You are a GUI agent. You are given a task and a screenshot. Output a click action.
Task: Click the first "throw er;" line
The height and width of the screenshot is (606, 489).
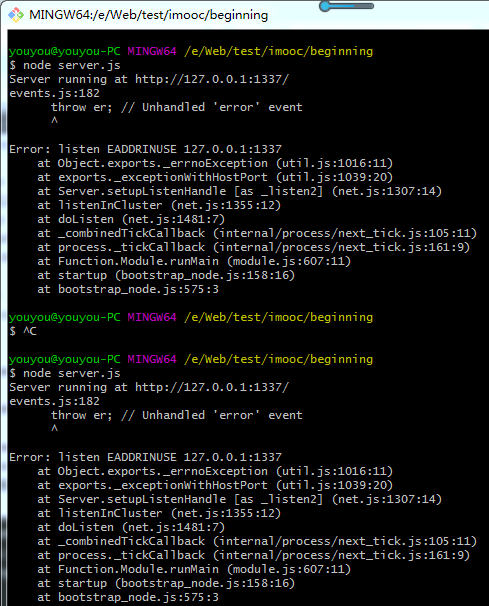tap(177, 107)
